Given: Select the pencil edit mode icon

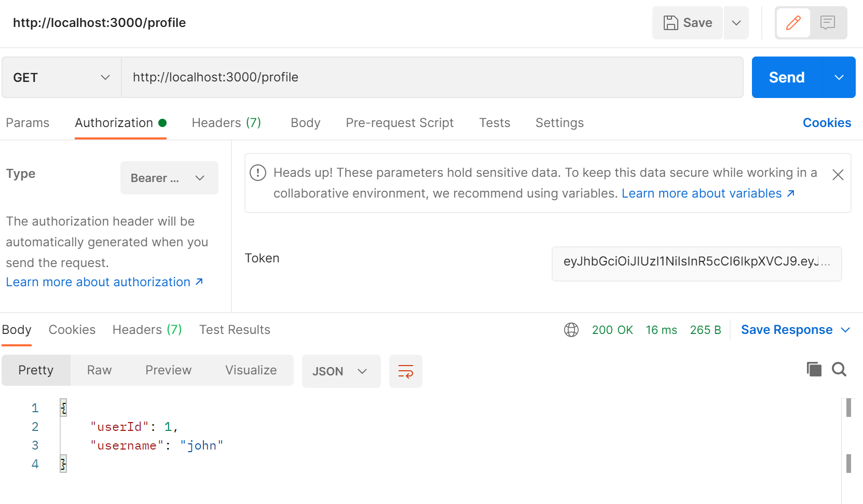Looking at the screenshot, I should pyautogui.click(x=793, y=23).
